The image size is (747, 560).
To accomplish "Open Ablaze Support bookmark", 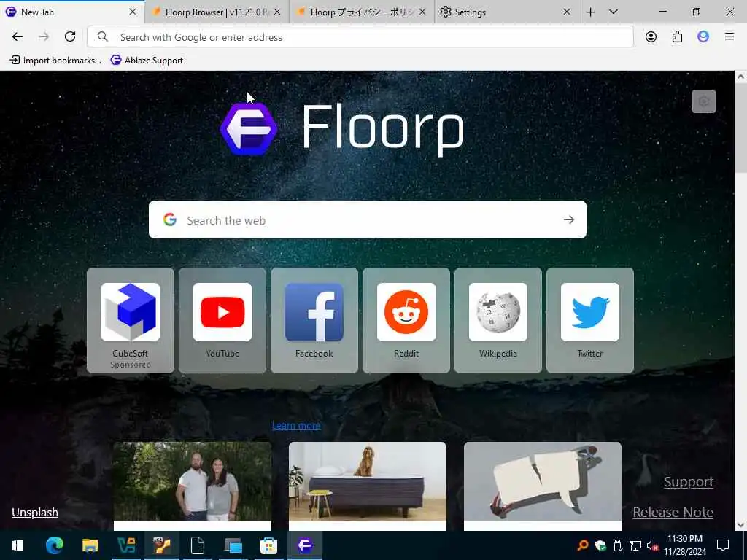I will tap(147, 60).
